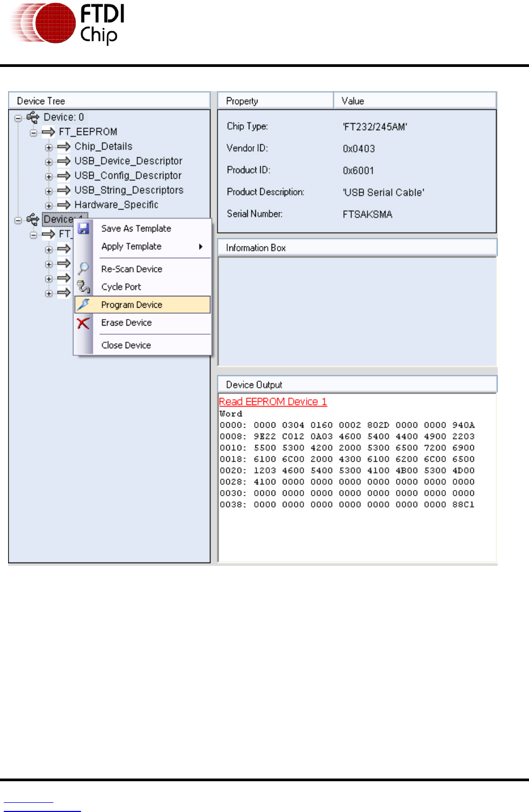Click the Program Device lightning icon
This screenshot has width=529, height=812.
[x=83, y=304]
